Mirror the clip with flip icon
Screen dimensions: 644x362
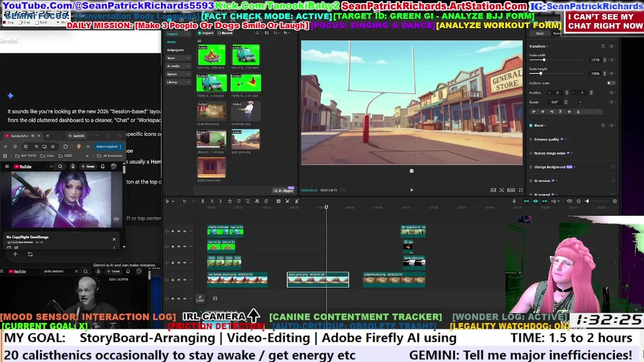pyautogui.click(x=257, y=201)
